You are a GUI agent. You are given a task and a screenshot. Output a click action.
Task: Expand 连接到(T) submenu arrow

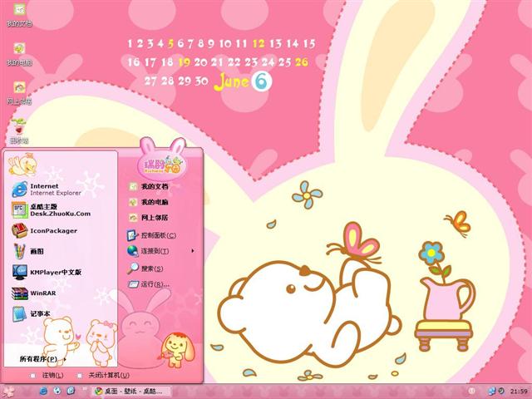pyautogui.click(x=193, y=251)
